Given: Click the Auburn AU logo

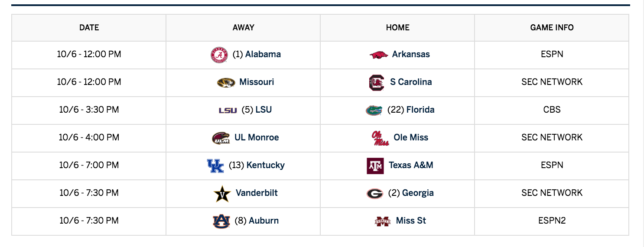Looking at the screenshot, I should [x=221, y=221].
